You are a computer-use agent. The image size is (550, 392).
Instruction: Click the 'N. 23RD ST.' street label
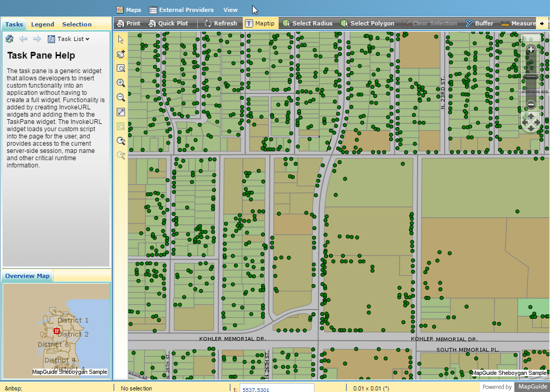pyautogui.click(x=443, y=93)
